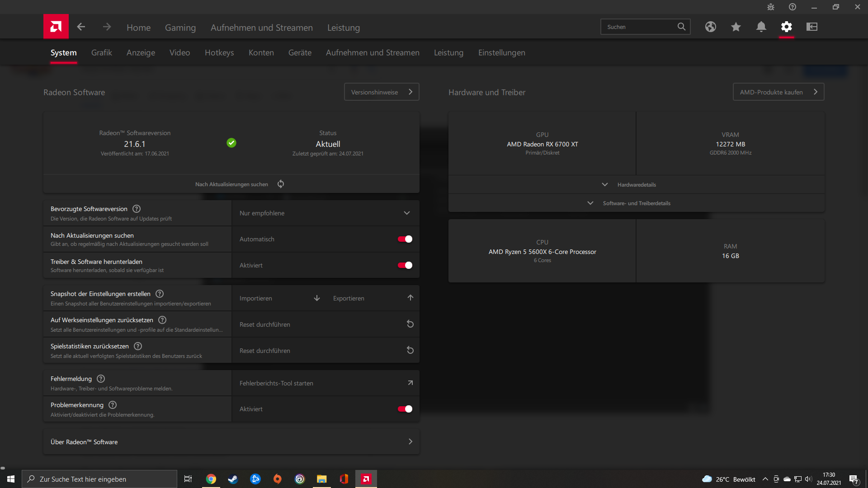Open Chrome from the taskbar
This screenshot has width=868, height=488.
coord(211,479)
